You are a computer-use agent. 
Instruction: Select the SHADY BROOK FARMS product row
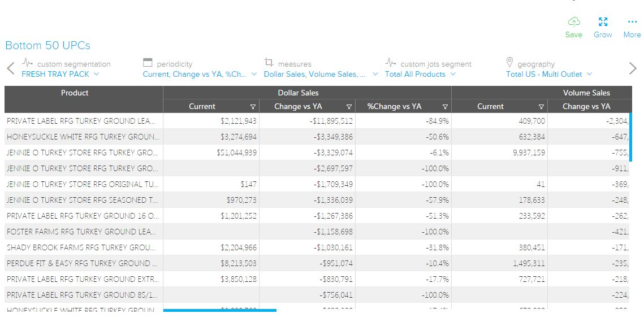coord(81,247)
